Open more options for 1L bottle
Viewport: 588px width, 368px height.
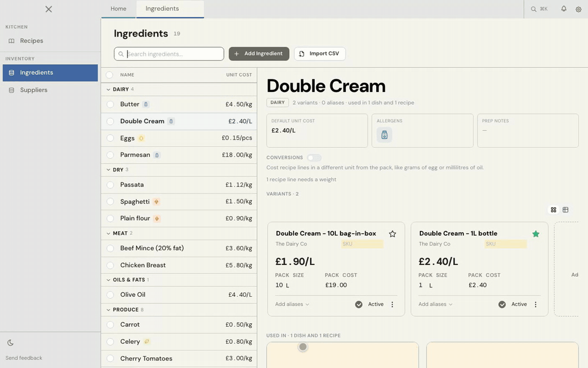pyautogui.click(x=536, y=304)
